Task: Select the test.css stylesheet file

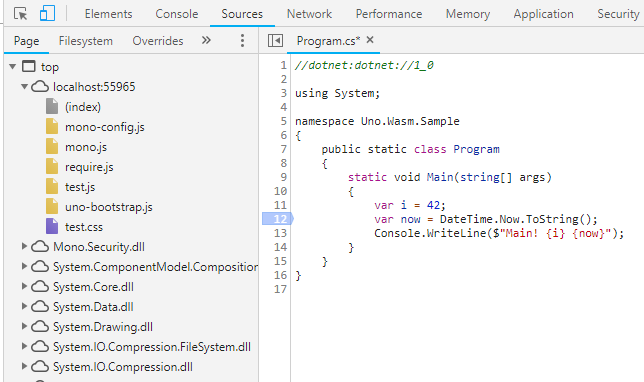Action: [84, 227]
